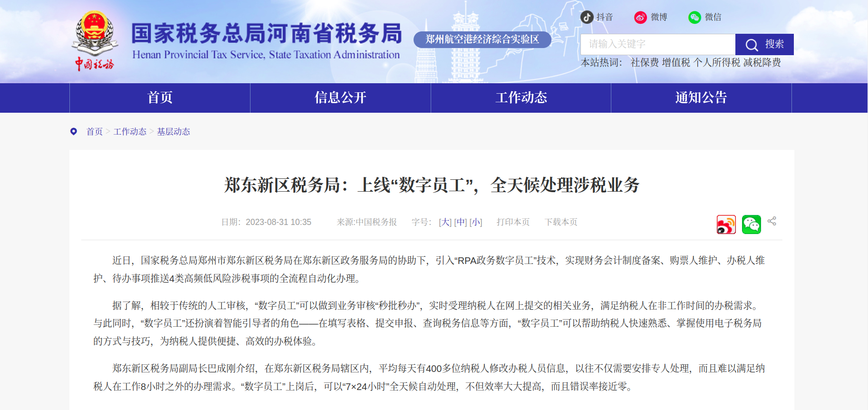Click 下载本页 link
The width and height of the screenshot is (868, 410).
point(561,222)
